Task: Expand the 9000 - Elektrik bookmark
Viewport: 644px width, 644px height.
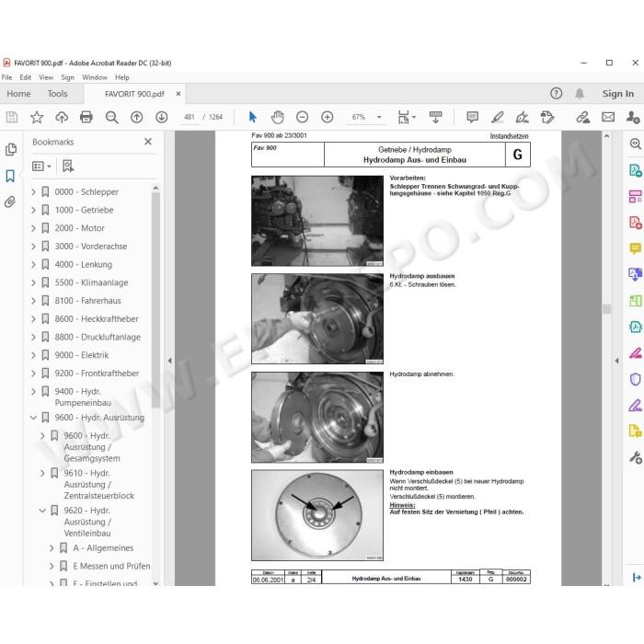Action: pyautogui.click(x=33, y=355)
